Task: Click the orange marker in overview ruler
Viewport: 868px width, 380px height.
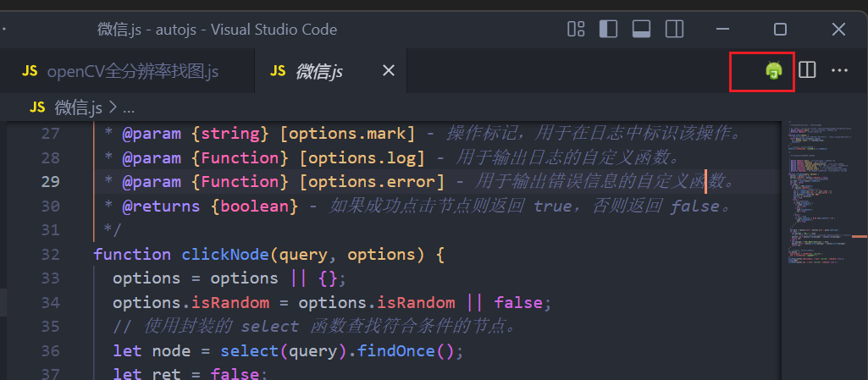Action: click(x=860, y=237)
